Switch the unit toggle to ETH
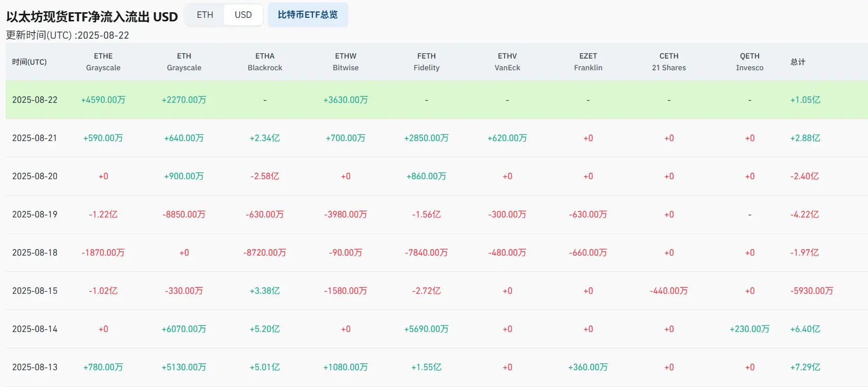868x387 pixels. (205, 15)
